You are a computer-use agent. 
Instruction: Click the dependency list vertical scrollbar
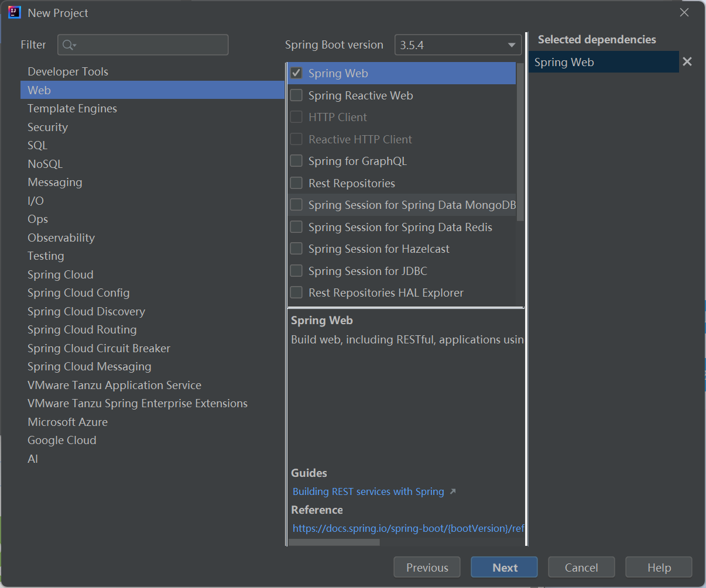520,142
